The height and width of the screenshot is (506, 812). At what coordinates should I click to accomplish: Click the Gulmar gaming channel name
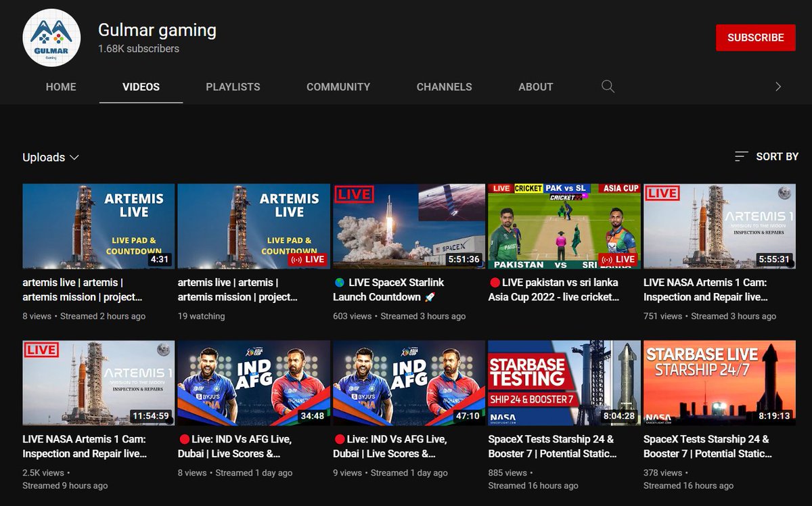pyautogui.click(x=157, y=30)
